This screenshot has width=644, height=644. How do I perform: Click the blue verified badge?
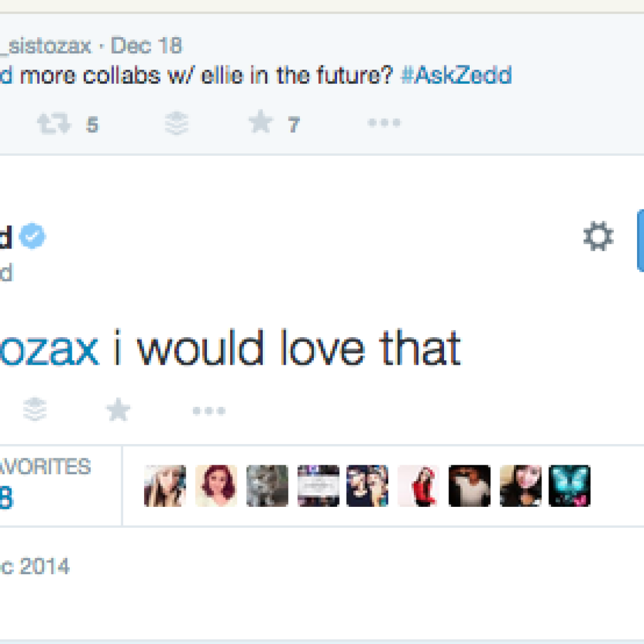point(32,237)
